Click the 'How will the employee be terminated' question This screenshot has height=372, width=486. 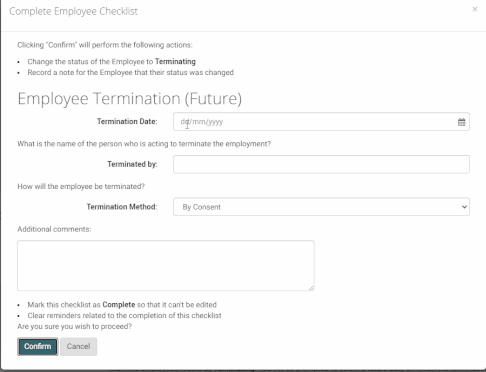[x=81, y=187]
